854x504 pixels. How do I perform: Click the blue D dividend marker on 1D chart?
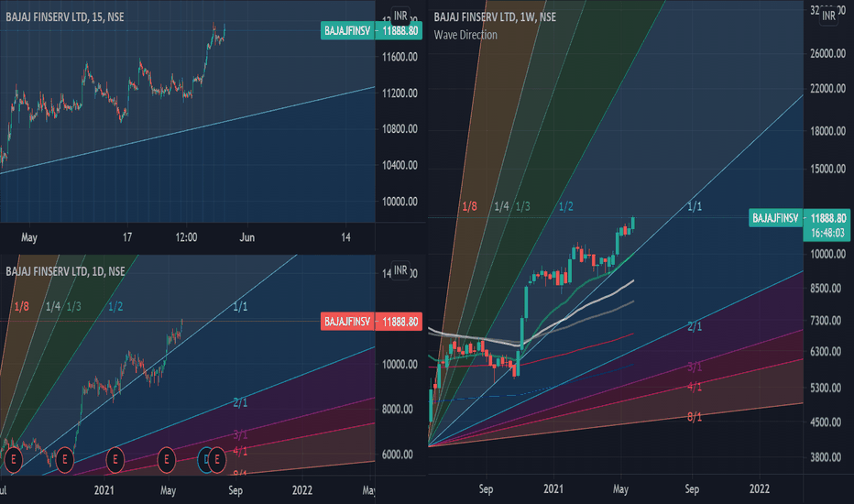tap(203, 460)
